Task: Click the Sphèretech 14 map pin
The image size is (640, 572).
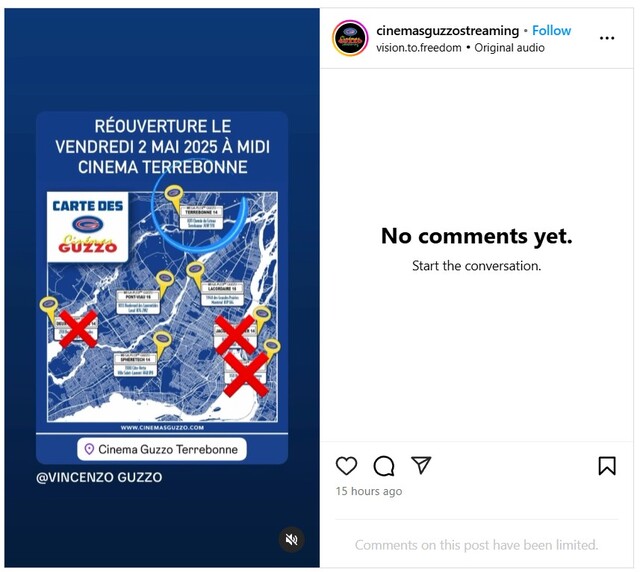Action: coord(162,343)
